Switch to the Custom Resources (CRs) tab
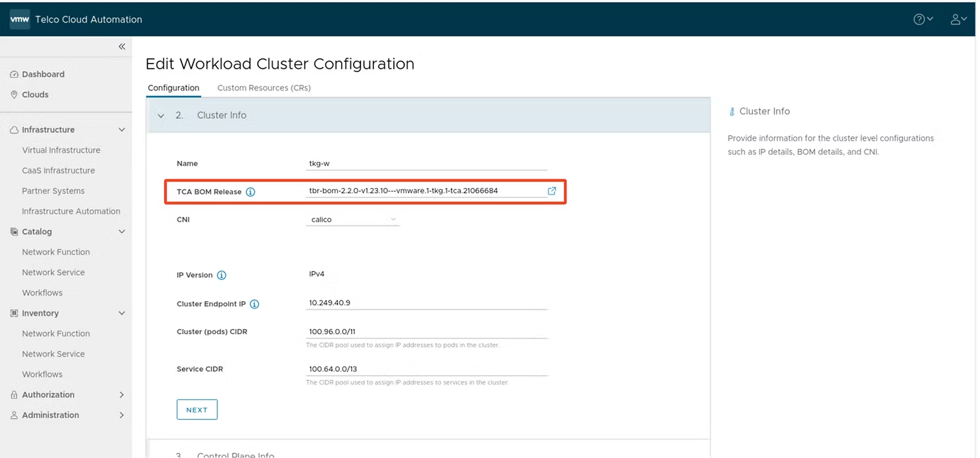Viewport: 980px width, 458px height. coord(263,87)
